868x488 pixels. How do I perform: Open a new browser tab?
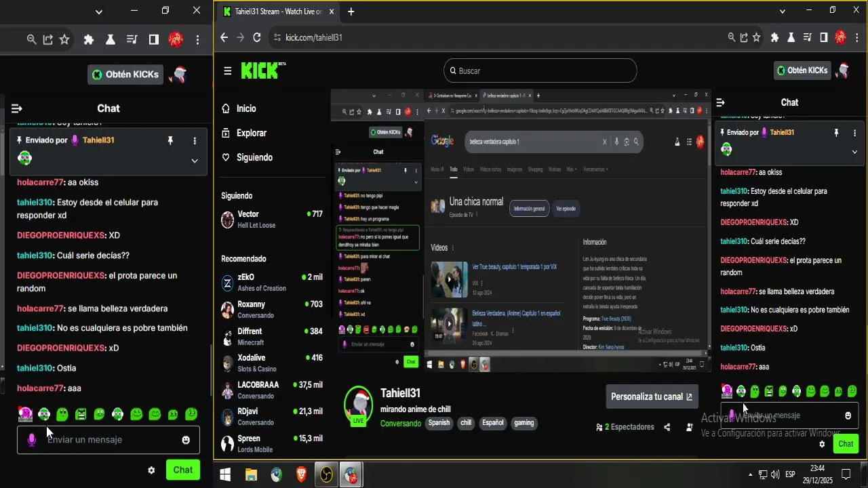pyautogui.click(x=351, y=12)
